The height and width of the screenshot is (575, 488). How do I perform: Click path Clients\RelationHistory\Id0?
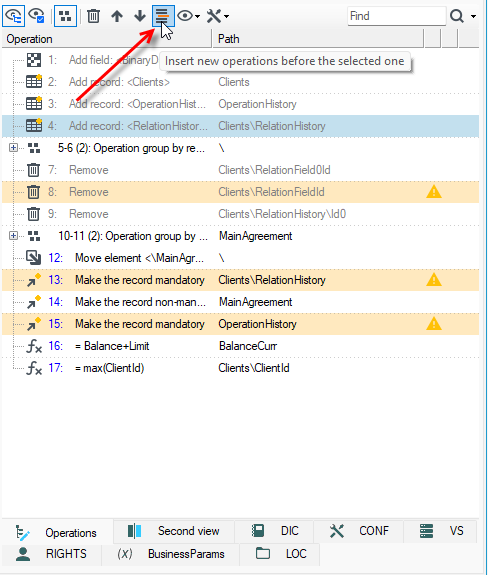[x=282, y=214]
